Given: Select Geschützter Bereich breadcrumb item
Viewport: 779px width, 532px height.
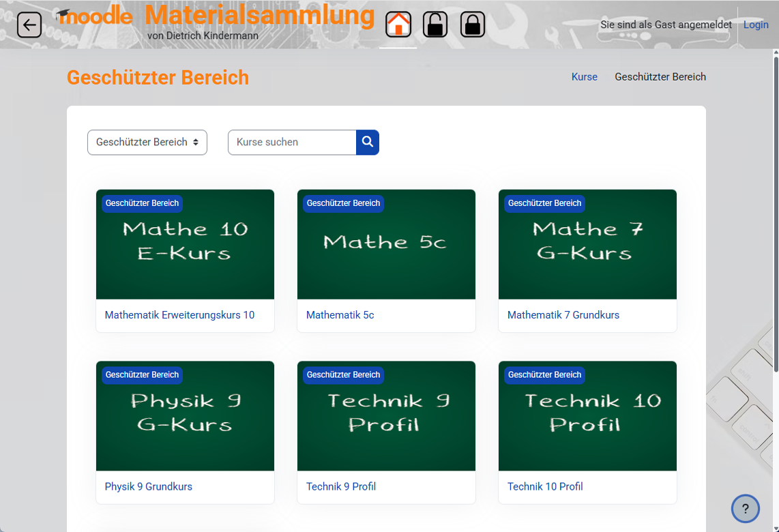Looking at the screenshot, I should pyautogui.click(x=660, y=77).
